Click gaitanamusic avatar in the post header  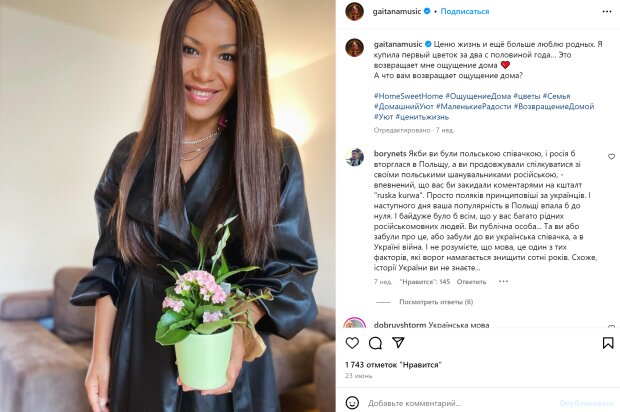[354, 11]
